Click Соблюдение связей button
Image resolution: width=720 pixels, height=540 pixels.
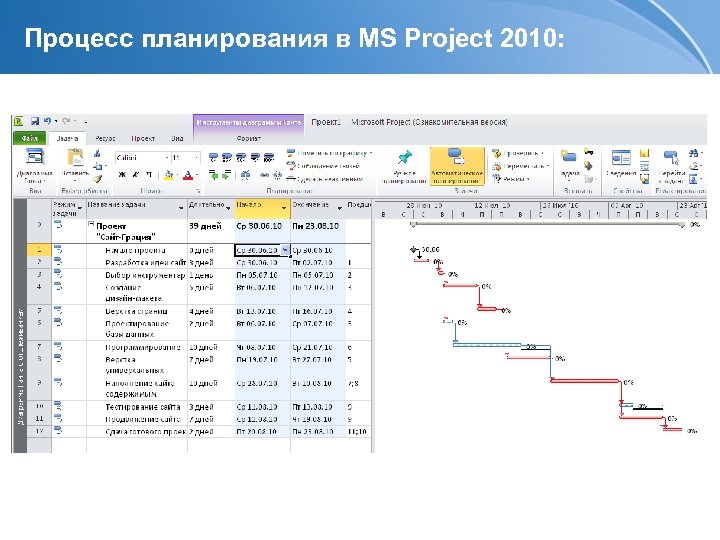[323, 166]
